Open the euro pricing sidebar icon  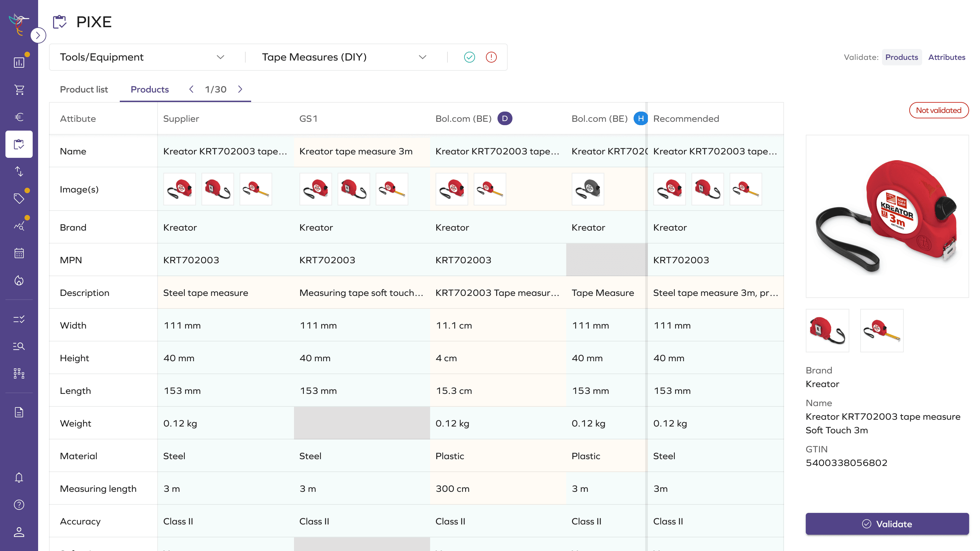(x=19, y=117)
